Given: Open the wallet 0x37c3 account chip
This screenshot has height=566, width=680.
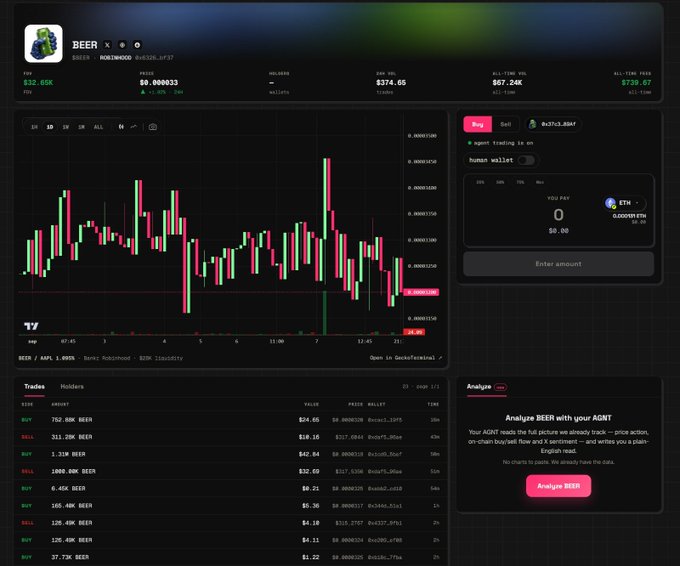Looking at the screenshot, I should click(552, 124).
